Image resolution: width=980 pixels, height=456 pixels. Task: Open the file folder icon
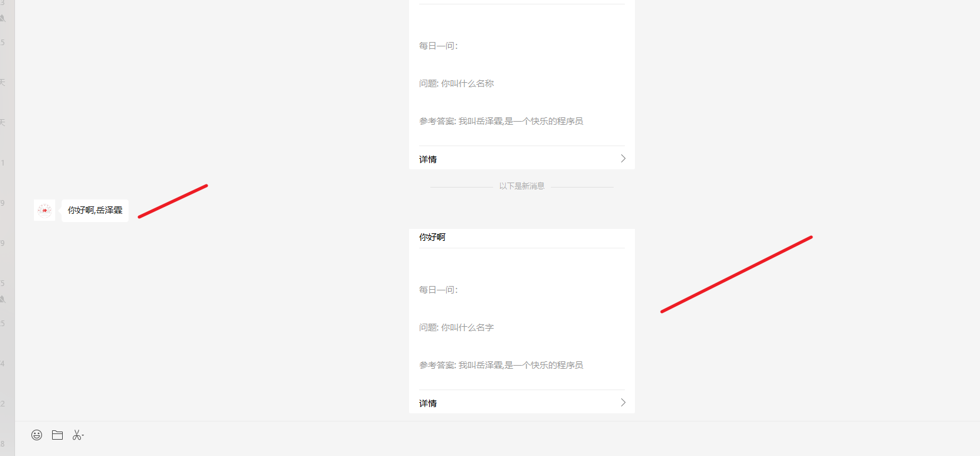(x=57, y=435)
